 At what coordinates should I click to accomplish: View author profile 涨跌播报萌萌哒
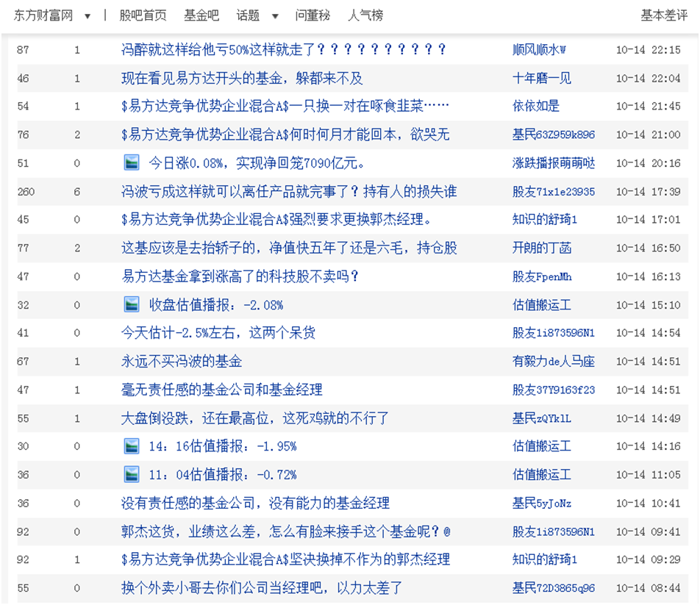[554, 163]
